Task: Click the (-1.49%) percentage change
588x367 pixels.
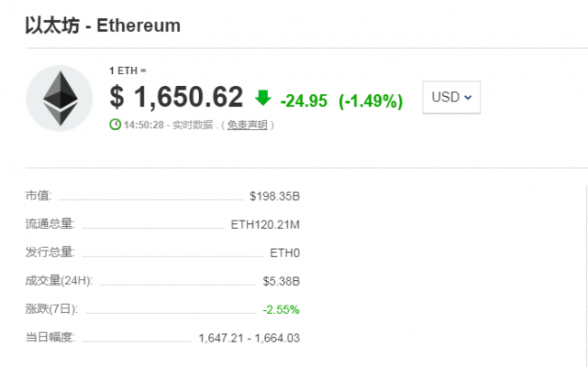Action: click(x=371, y=101)
